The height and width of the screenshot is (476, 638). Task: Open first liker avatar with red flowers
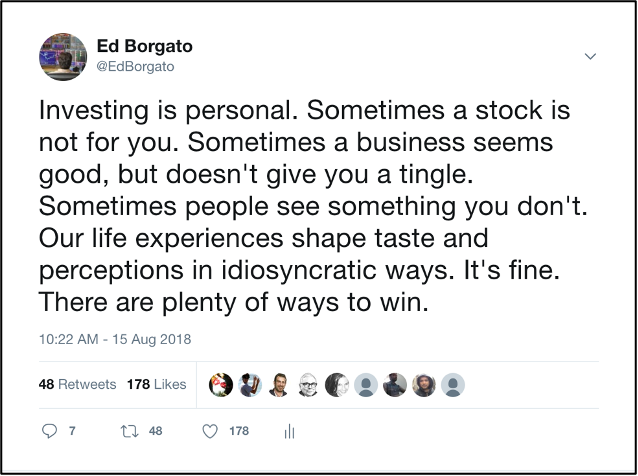tap(221, 385)
